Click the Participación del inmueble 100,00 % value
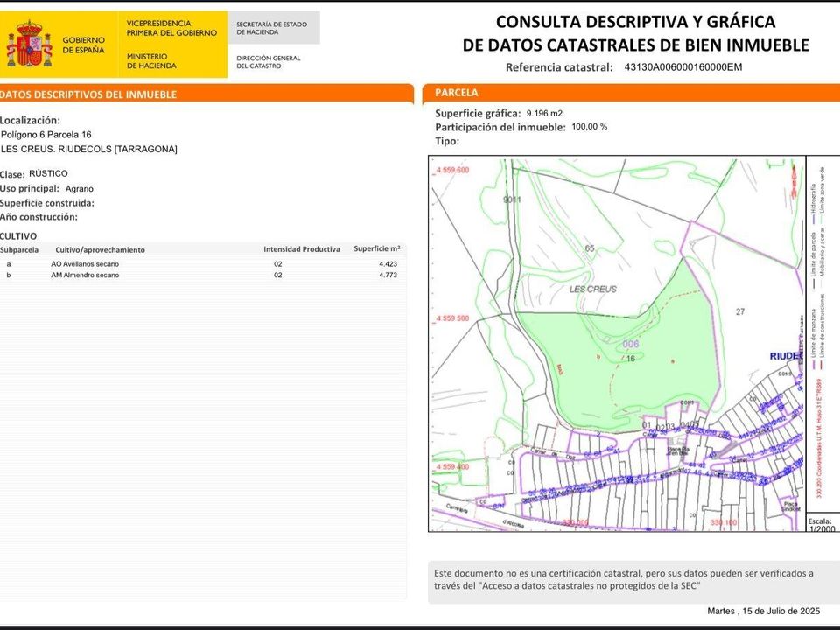The width and height of the screenshot is (840, 630). [587, 126]
